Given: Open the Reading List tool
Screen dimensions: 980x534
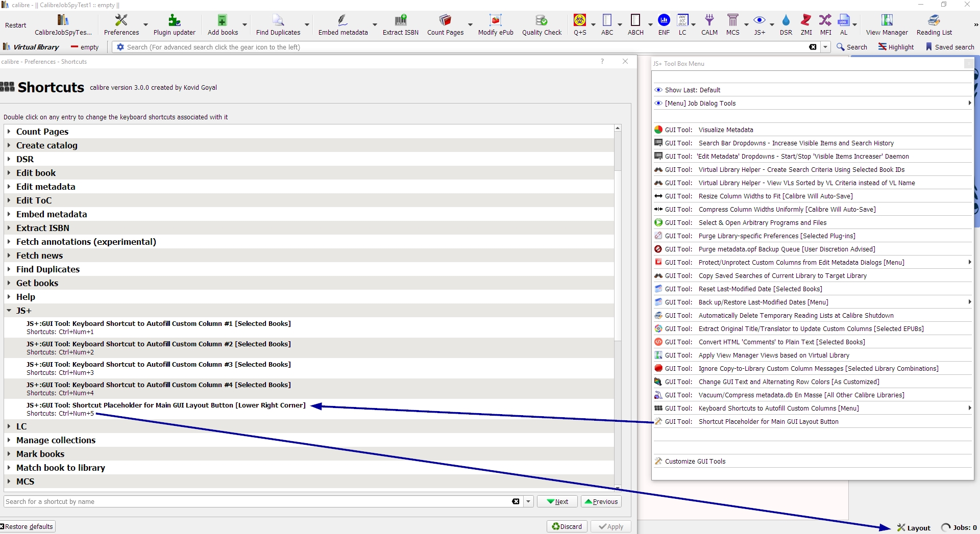Looking at the screenshot, I should (x=934, y=24).
